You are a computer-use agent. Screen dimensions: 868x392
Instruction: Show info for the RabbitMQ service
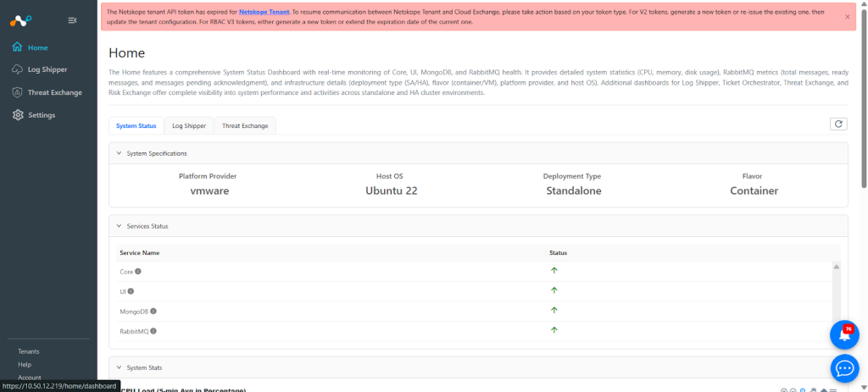pos(153,331)
